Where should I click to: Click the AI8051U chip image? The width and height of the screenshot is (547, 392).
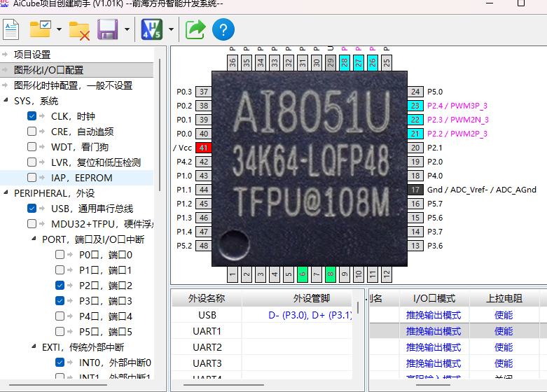(310, 169)
